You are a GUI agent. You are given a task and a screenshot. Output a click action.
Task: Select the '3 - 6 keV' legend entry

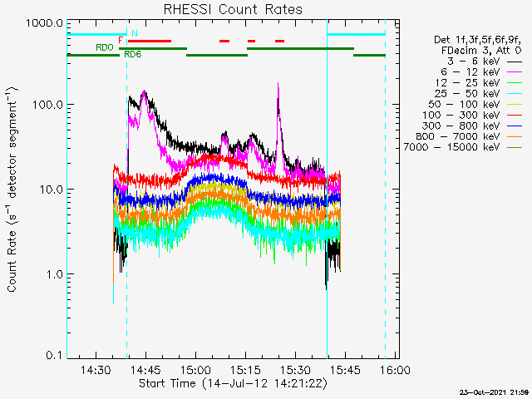pyautogui.click(x=484, y=62)
